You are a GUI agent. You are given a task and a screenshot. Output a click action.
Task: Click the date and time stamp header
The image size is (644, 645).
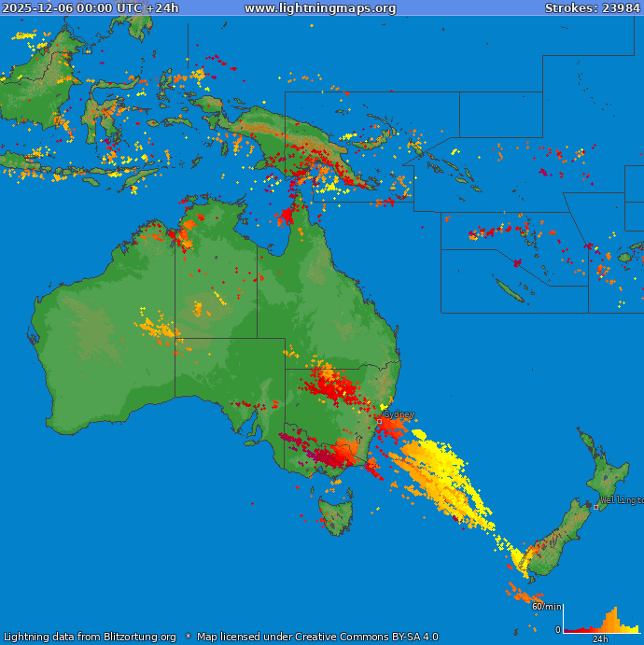pos(91,8)
